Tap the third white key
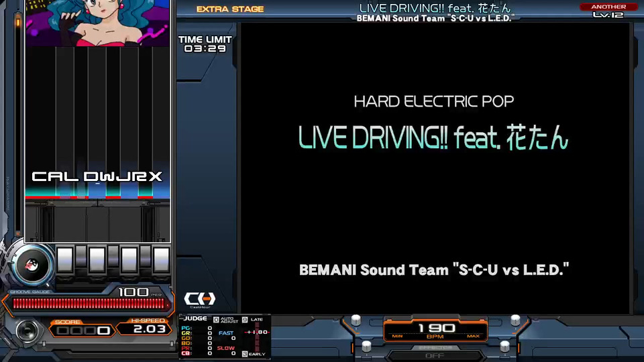644x362 pixels. [129, 260]
